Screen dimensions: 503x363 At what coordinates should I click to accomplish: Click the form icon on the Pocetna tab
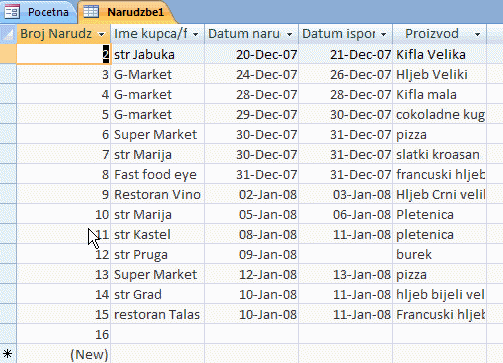point(12,12)
